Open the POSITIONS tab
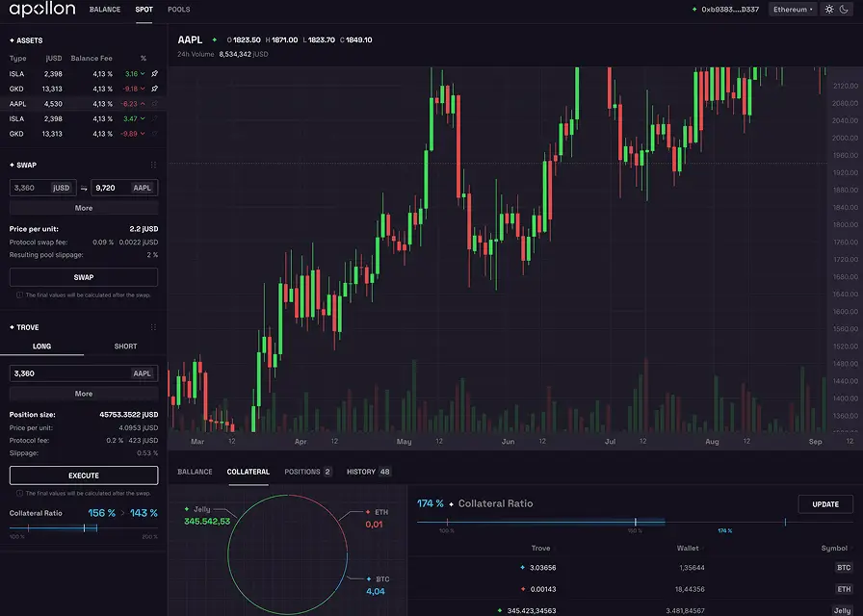This screenshot has width=863, height=616. [307, 472]
